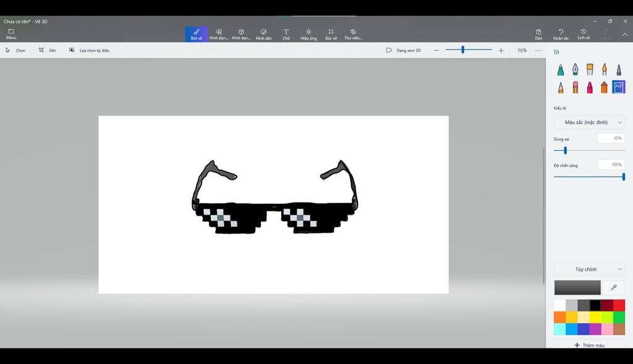Open the three-dot more options menu
633x364 pixels.
538,51
